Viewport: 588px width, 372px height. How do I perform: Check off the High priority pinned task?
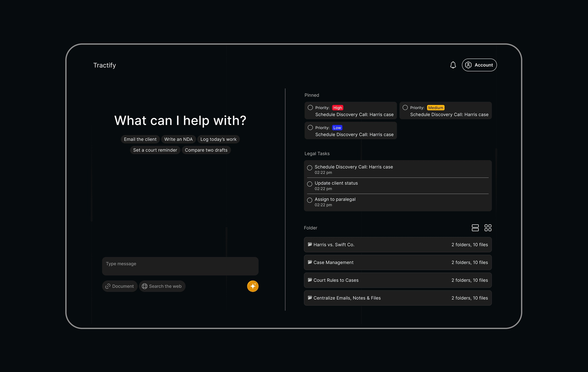coord(310,107)
